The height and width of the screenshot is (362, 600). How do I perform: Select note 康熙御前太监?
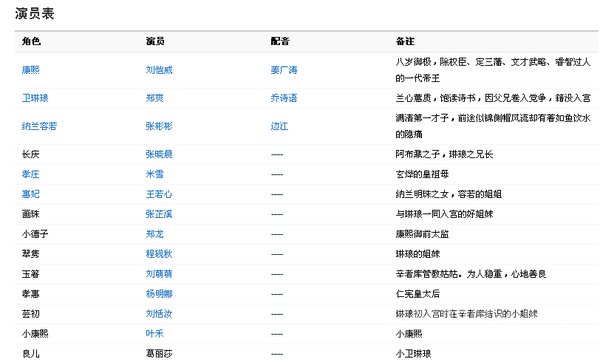click(x=422, y=234)
